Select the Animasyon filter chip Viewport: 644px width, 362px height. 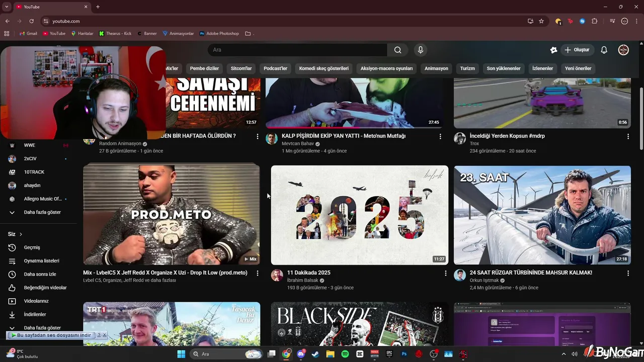tap(436, 68)
